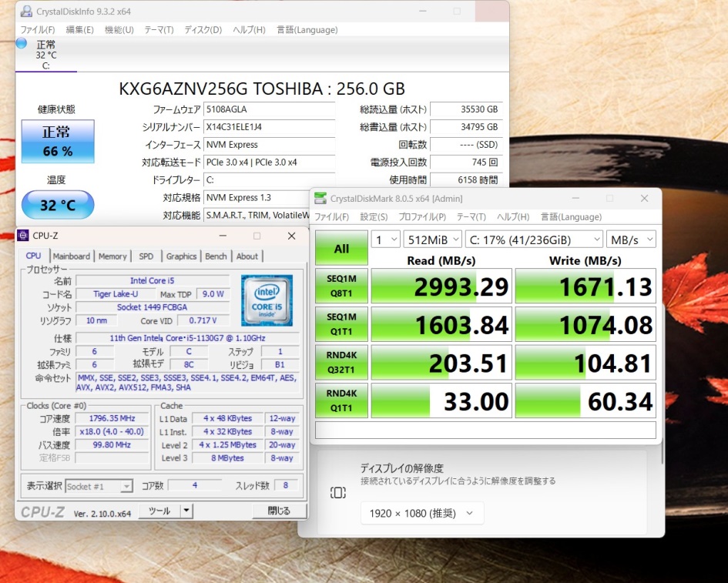Switch to the Graphics tab in CPU-Z
728x583 pixels.
click(x=181, y=256)
